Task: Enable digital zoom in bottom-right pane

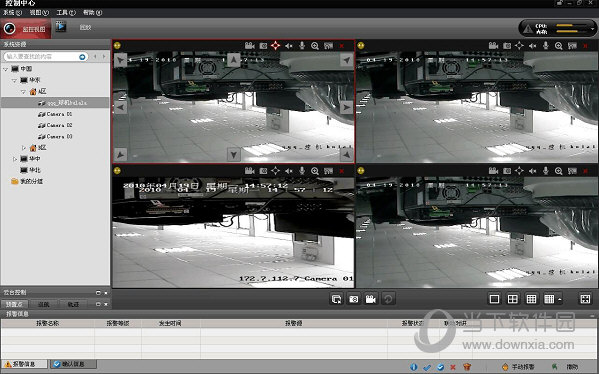Action: tap(559, 171)
